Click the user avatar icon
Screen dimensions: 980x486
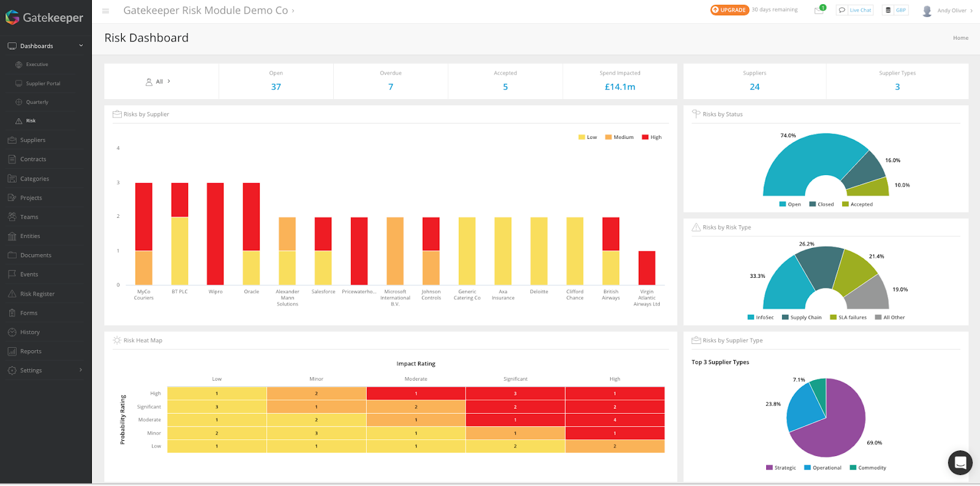pos(927,11)
